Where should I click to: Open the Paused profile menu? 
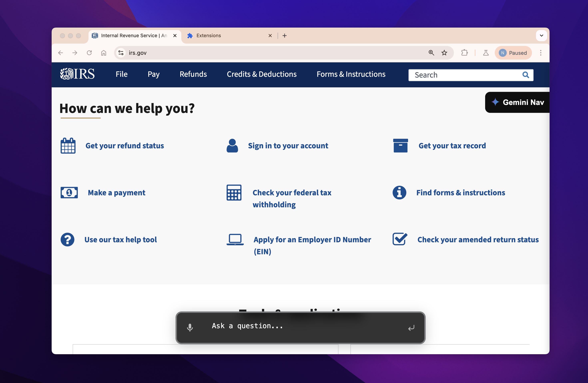[x=513, y=53]
